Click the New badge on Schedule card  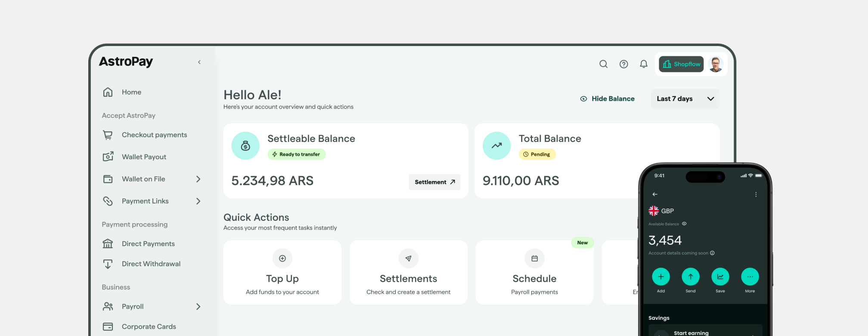(583, 243)
